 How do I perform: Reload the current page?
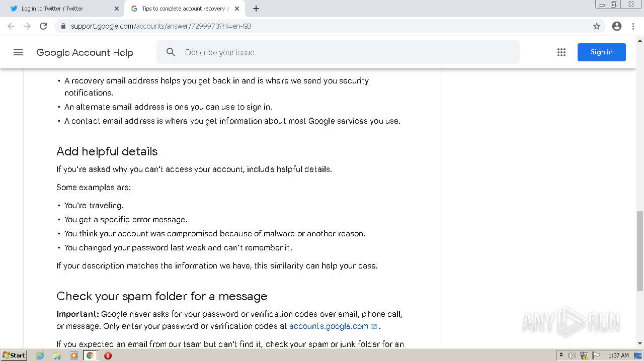coord(43,26)
